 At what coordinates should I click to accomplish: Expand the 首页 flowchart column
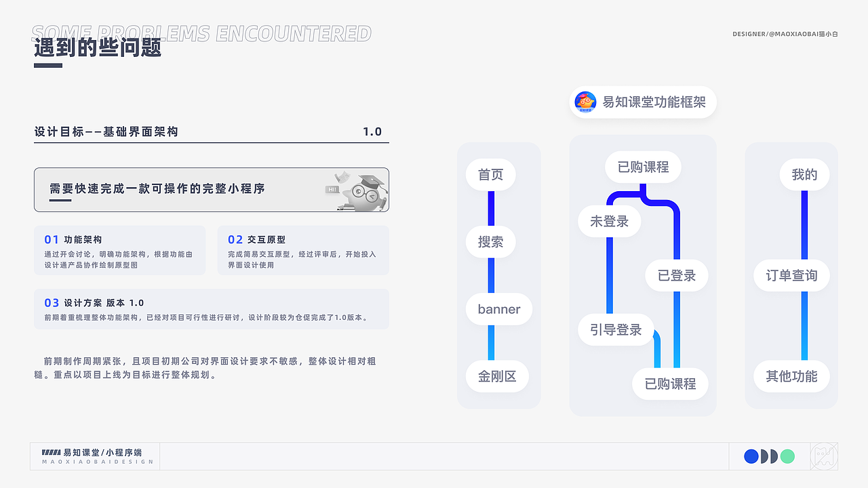490,174
